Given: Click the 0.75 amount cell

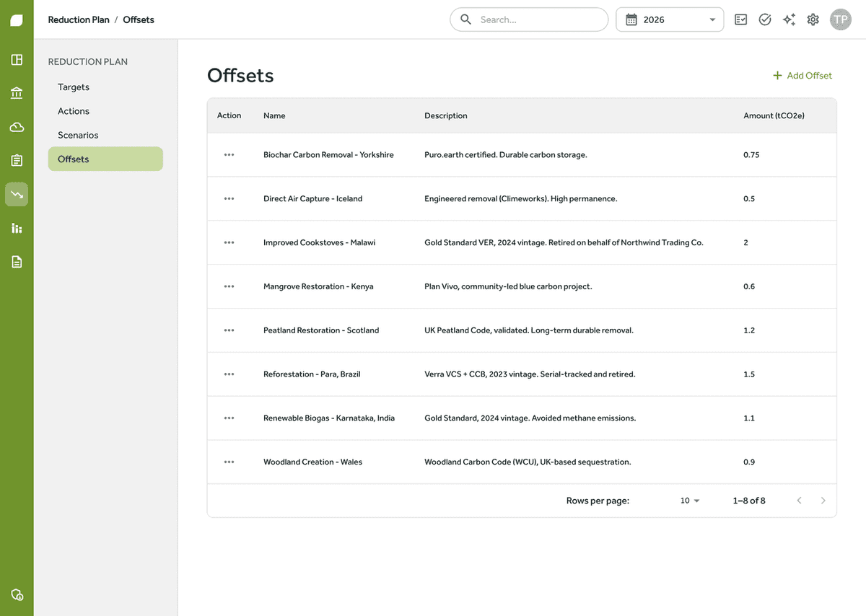Looking at the screenshot, I should [x=751, y=154].
